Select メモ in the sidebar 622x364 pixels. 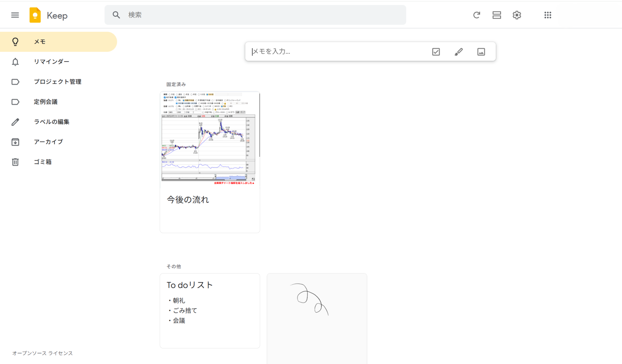(x=40, y=41)
